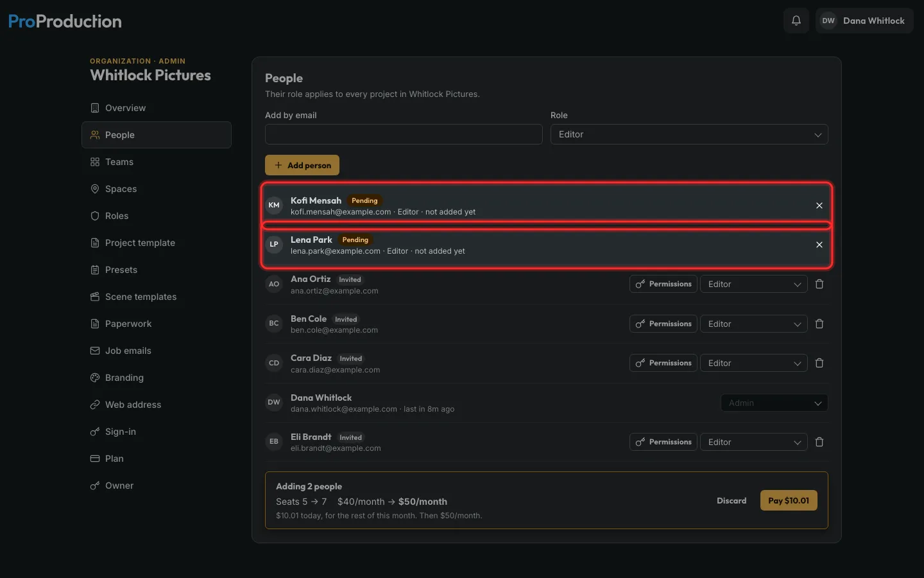
Task: Go to Presets
Action: [x=157, y=270]
